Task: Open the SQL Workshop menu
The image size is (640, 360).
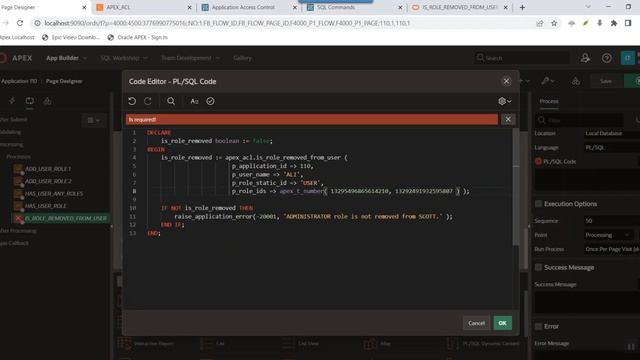Action: click(124, 58)
